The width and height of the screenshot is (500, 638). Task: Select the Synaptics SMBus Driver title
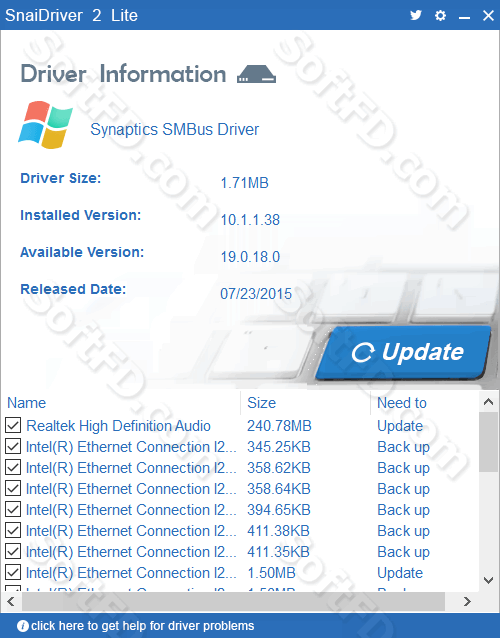click(175, 129)
